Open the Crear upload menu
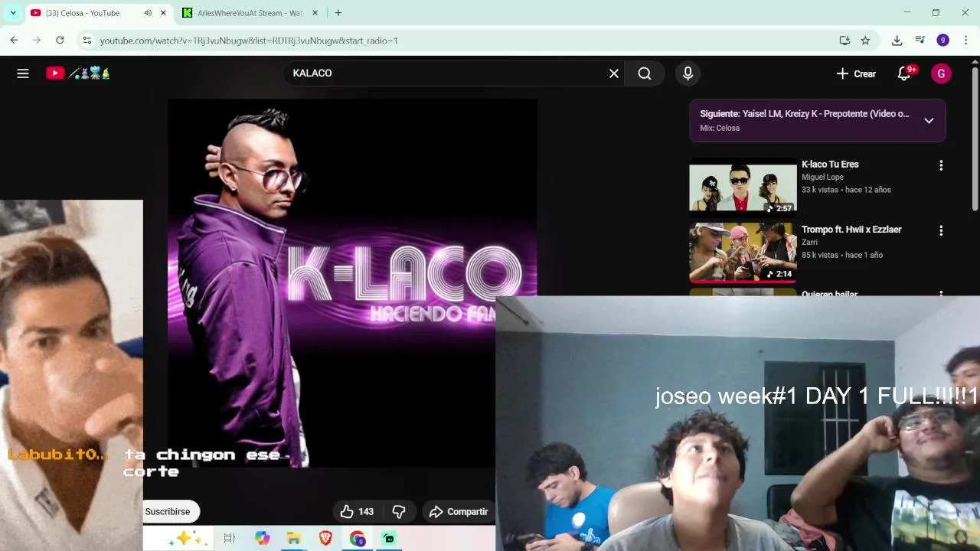Screen dimensions: 980x551 pos(856,73)
